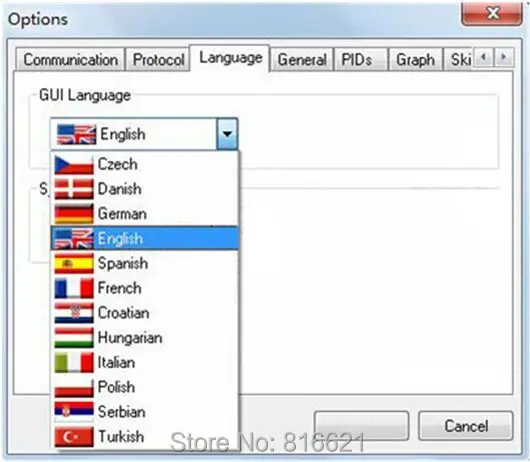Click the blank button beside Cancel
530x462 pixels.
pyautogui.click(x=361, y=425)
